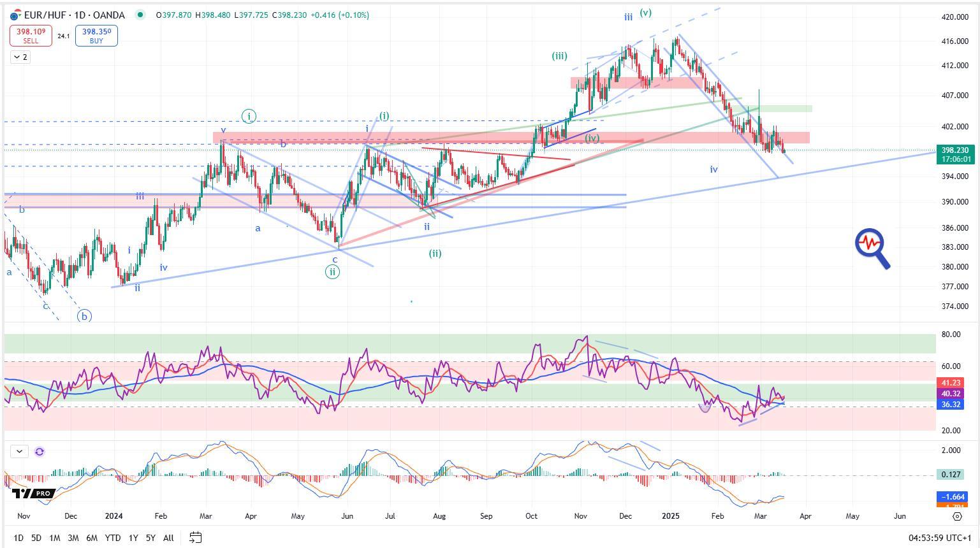Screen dimensions: 980x548
Task: Select the 1D time range
Action: pyautogui.click(x=18, y=538)
